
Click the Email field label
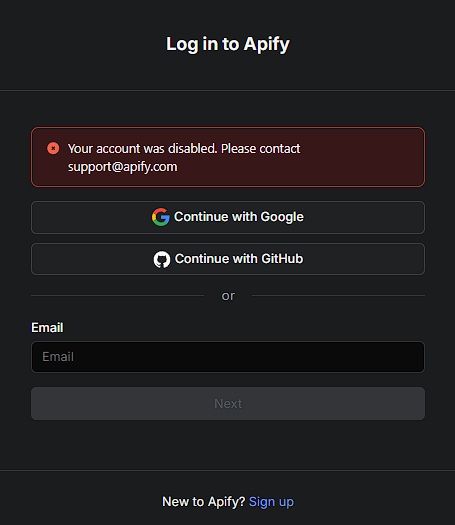tap(47, 327)
